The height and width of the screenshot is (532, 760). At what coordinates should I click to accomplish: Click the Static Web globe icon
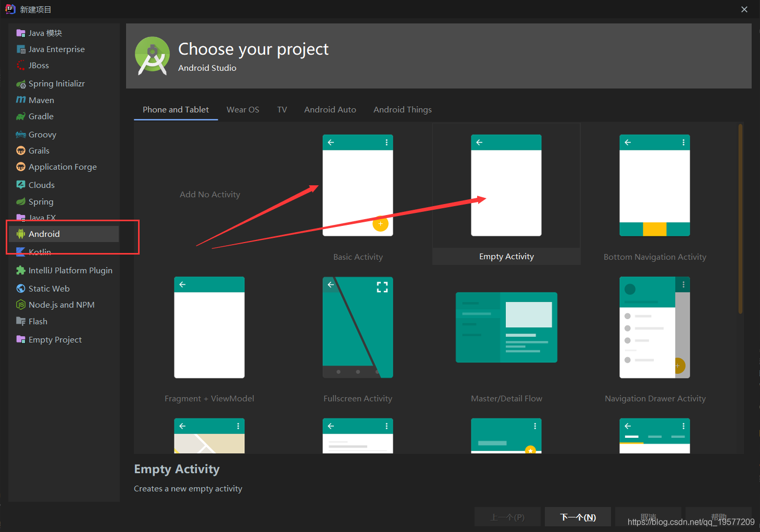click(x=21, y=288)
